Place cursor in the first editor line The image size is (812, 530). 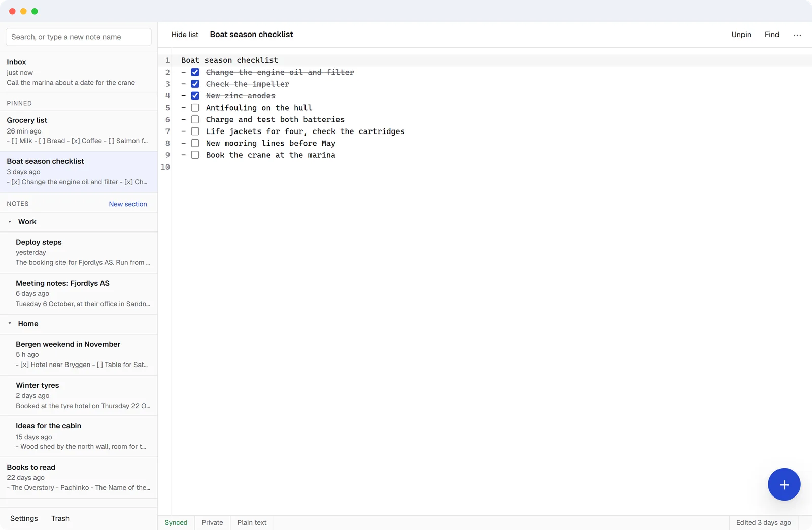[491, 60]
